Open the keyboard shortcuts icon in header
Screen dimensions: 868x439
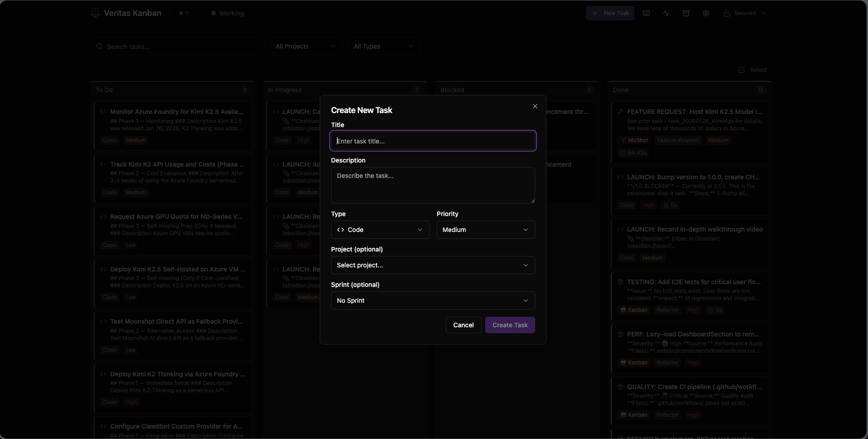point(646,13)
